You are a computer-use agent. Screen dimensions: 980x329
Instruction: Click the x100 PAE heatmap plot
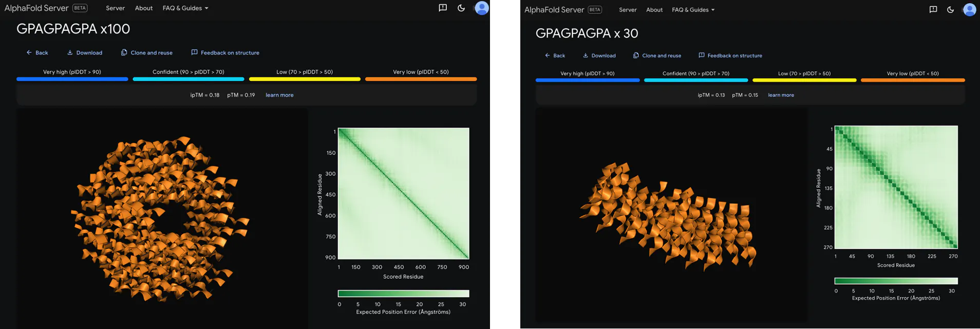[x=404, y=193]
